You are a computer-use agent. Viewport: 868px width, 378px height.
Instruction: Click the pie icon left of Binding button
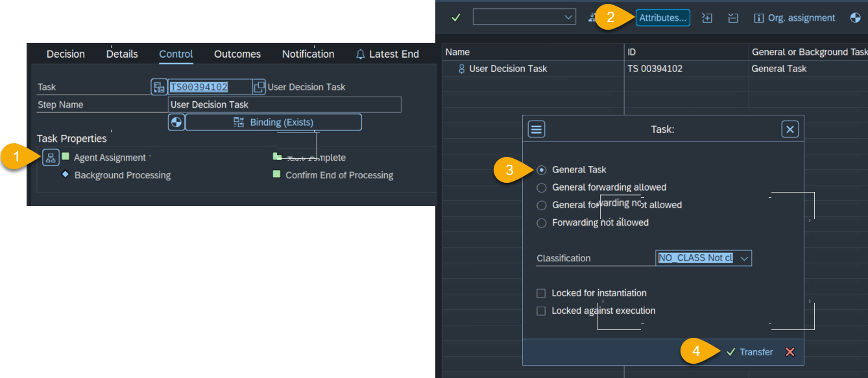pos(176,122)
